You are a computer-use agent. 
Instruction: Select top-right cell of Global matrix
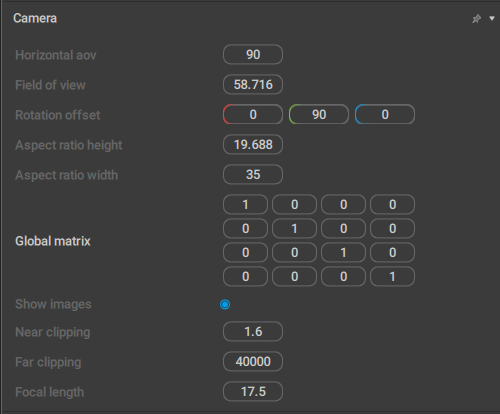393,204
